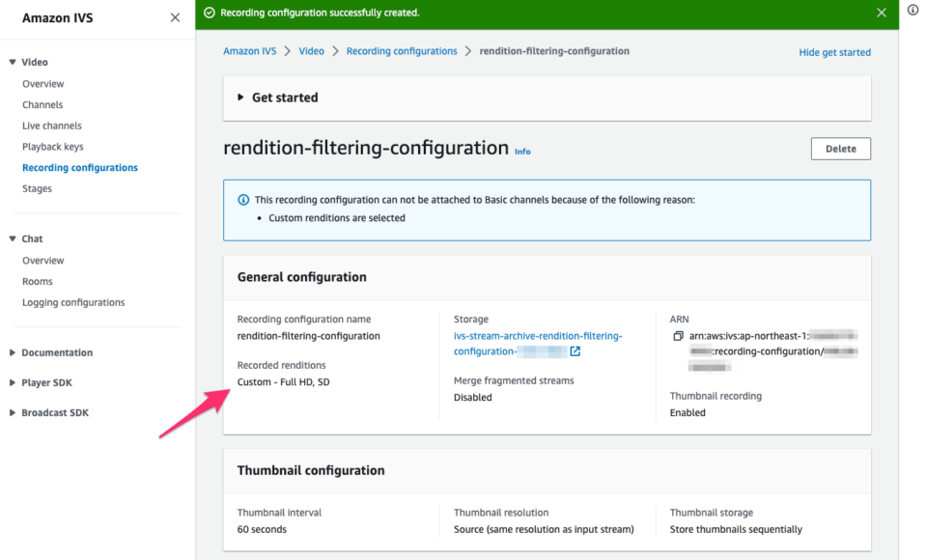Click the General configuration heading

tap(301, 277)
